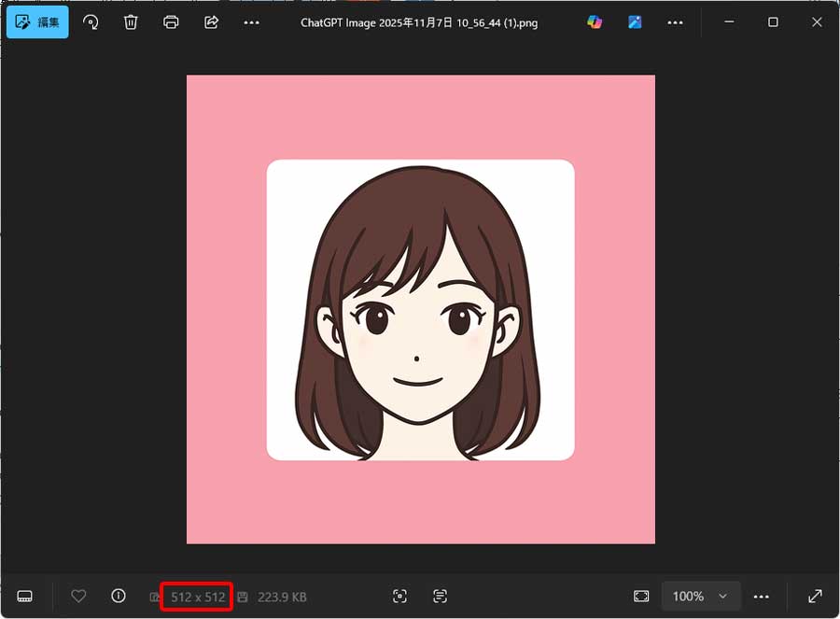Show file information panel
840x619 pixels.
click(118, 596)
